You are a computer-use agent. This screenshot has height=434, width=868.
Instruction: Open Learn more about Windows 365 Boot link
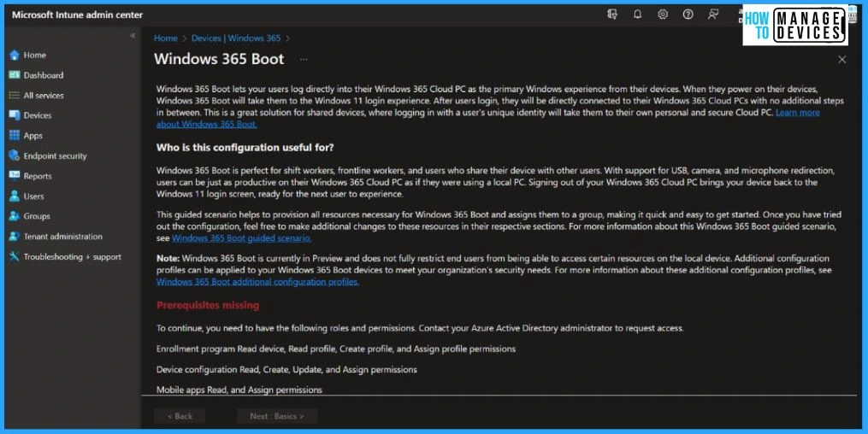point(798,113)
